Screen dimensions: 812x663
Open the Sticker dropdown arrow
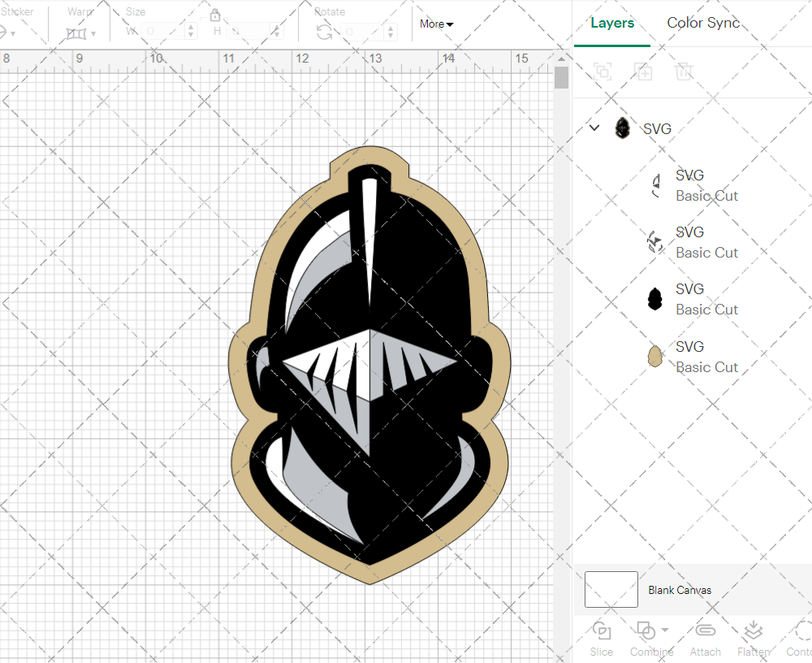tap(13, 33)
